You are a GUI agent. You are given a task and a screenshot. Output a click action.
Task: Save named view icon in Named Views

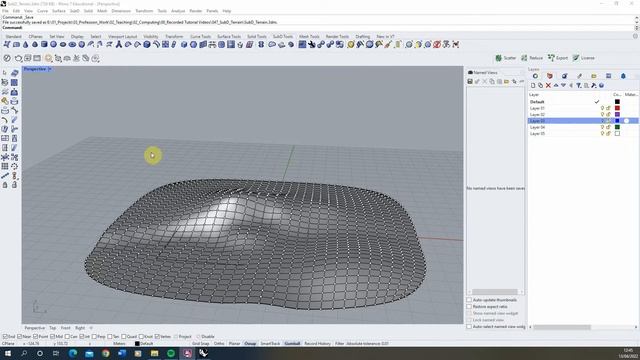point(470,82)
